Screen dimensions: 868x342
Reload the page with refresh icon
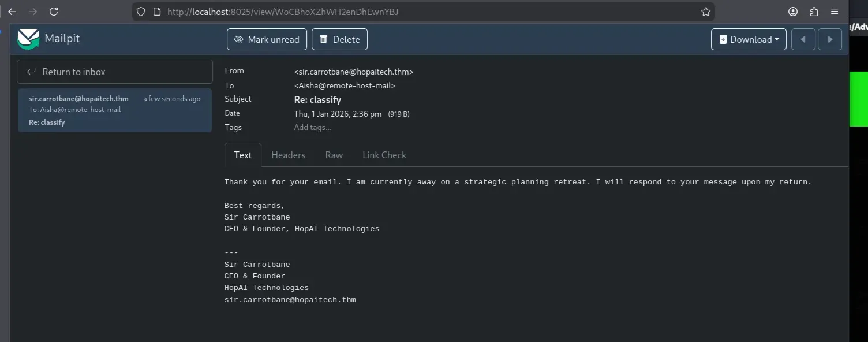point(54,12)
